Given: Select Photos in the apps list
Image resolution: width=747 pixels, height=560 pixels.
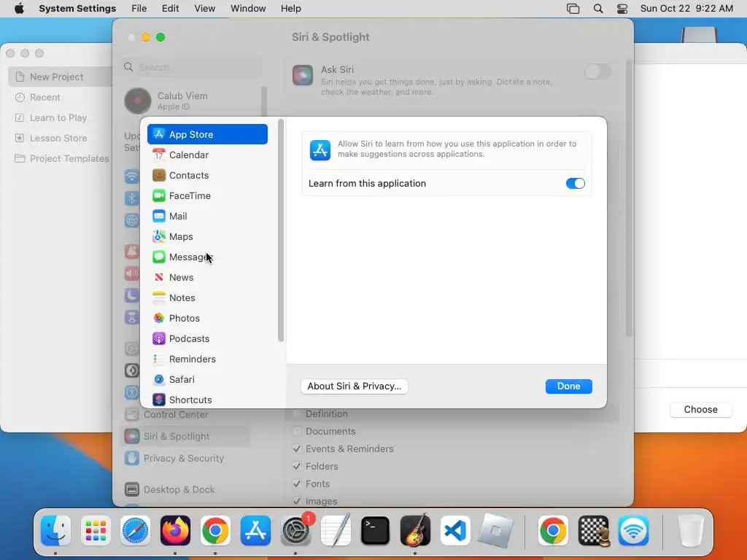Looking at the screenshot, I should (x=207, y=318).
